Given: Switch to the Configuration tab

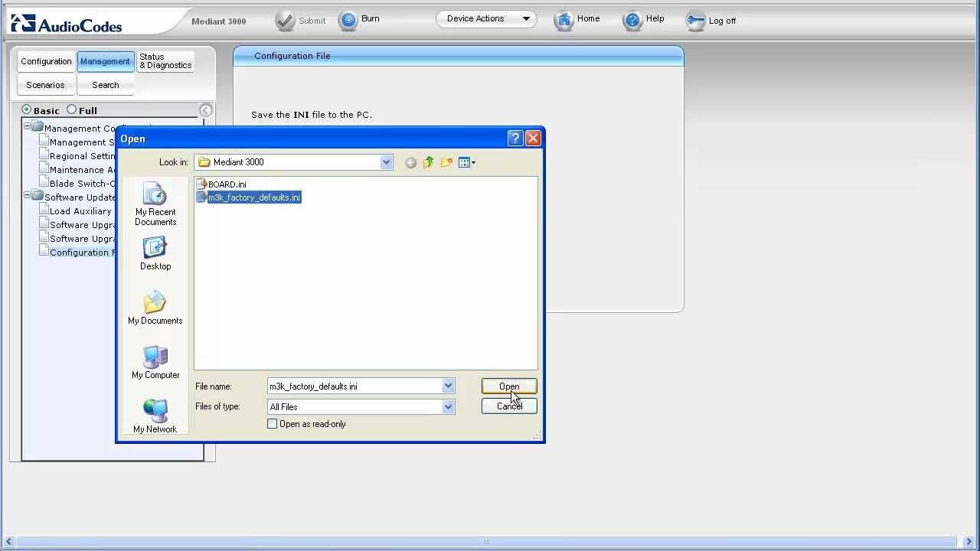Looking at the screenshot, I should pyautogui.click(x=46, y=61).
